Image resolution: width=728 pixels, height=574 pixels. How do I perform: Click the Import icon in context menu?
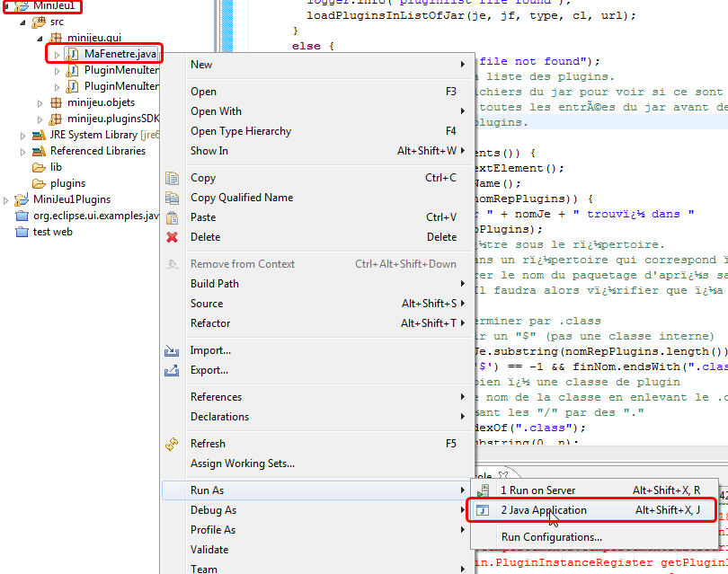[x=173, y=350]
